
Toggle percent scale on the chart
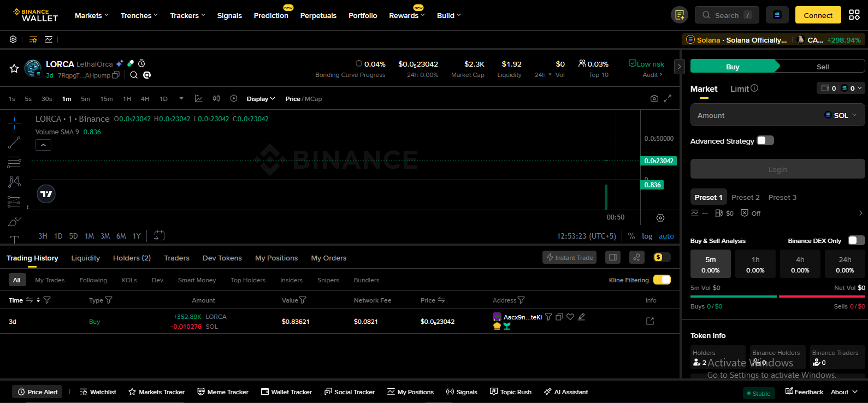click(x=631, y=236)
